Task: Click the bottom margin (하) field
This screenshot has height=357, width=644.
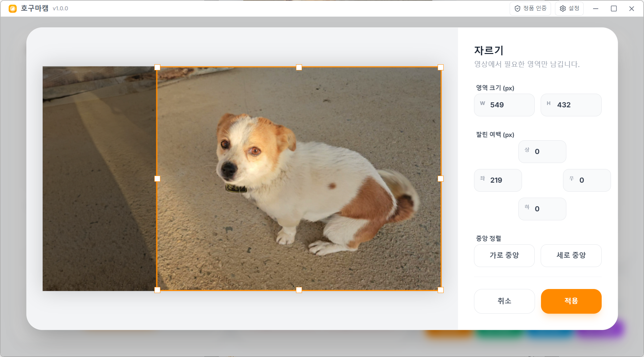Action: point(542,209)
